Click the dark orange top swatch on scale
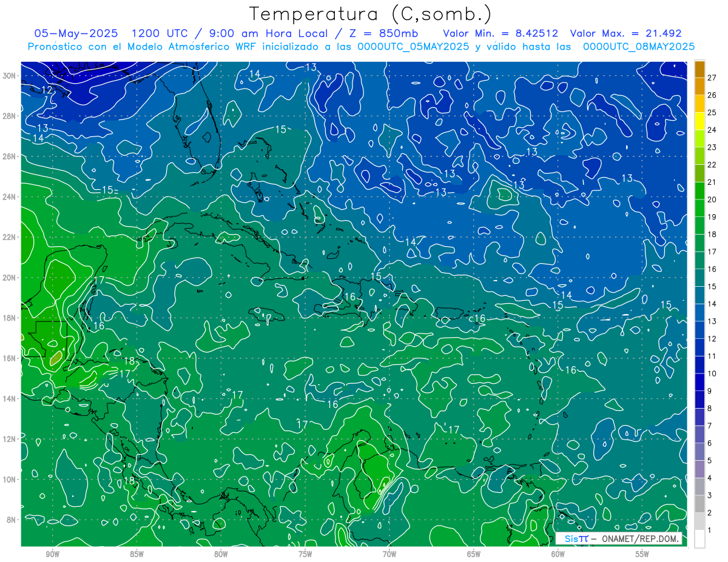Image resolution: width=728 pixels, height=562 pixels. 699,69
